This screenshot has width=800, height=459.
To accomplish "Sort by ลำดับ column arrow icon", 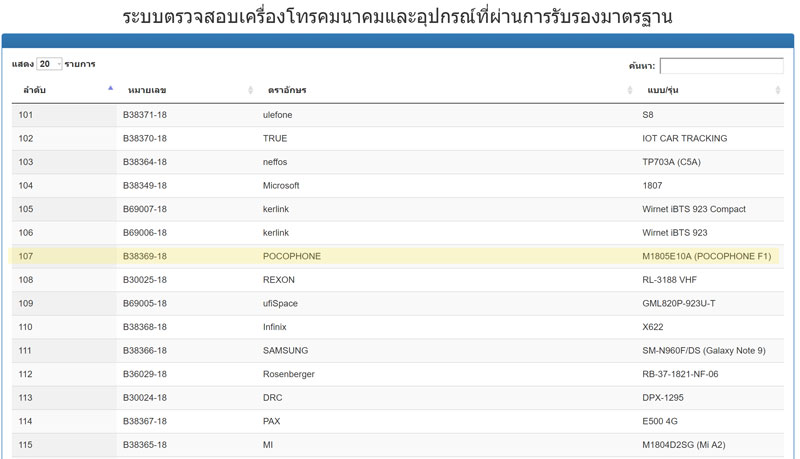I will tap(110, 89).
